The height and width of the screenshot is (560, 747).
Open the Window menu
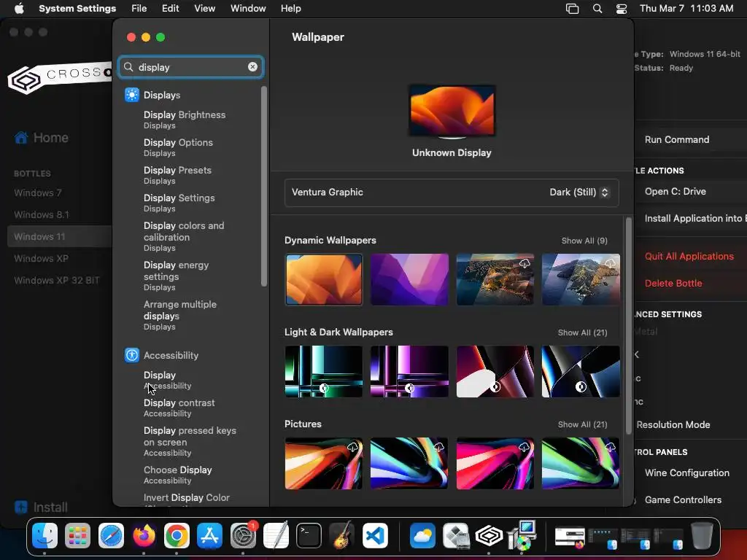click(x=248, y=9)
